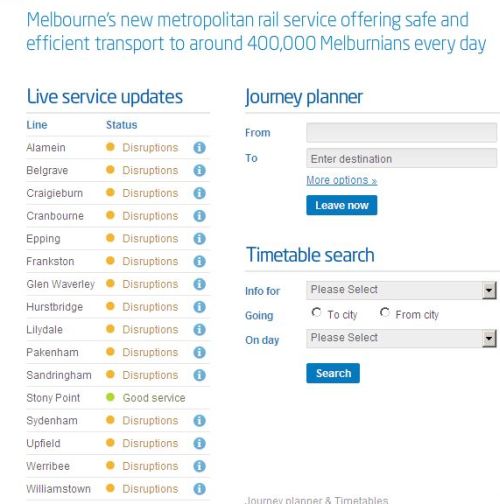The image size is (500, 504).
Task: Click Epping line Disruptions status text
Action: click(150, 239)
